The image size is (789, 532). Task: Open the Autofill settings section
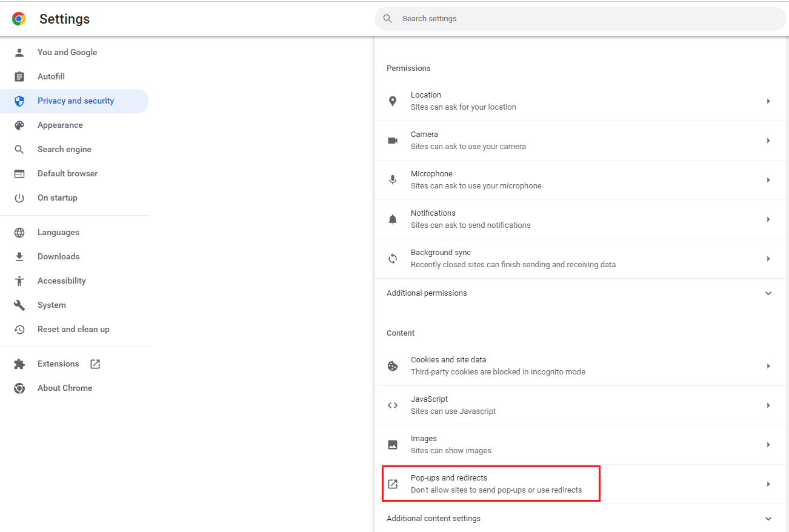click(x=51, y=76)
